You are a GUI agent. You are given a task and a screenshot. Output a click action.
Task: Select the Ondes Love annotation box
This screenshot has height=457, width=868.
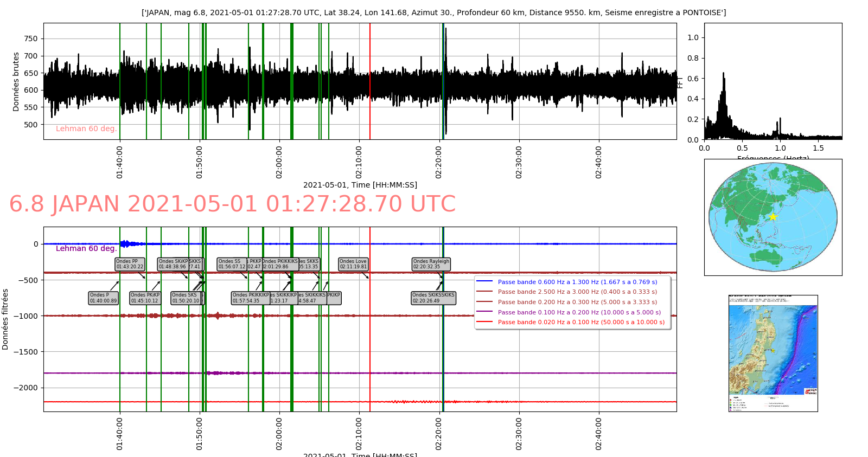tap(353, 264)
